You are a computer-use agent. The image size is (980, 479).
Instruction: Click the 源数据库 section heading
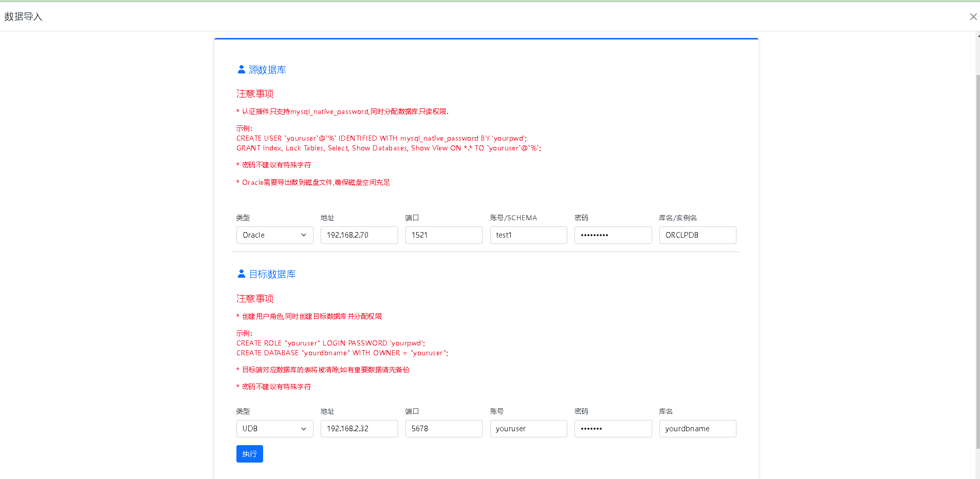tap(268, 69)
